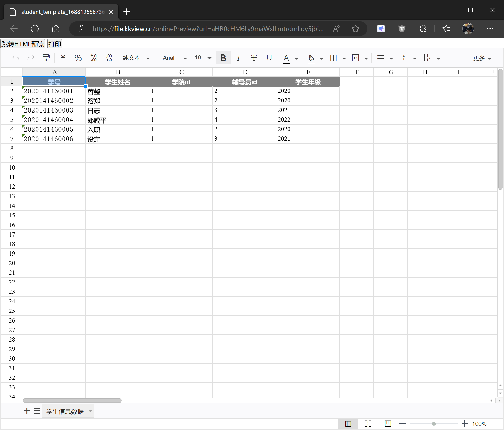
Task: Click the cell borders icon
Action: 333,58
